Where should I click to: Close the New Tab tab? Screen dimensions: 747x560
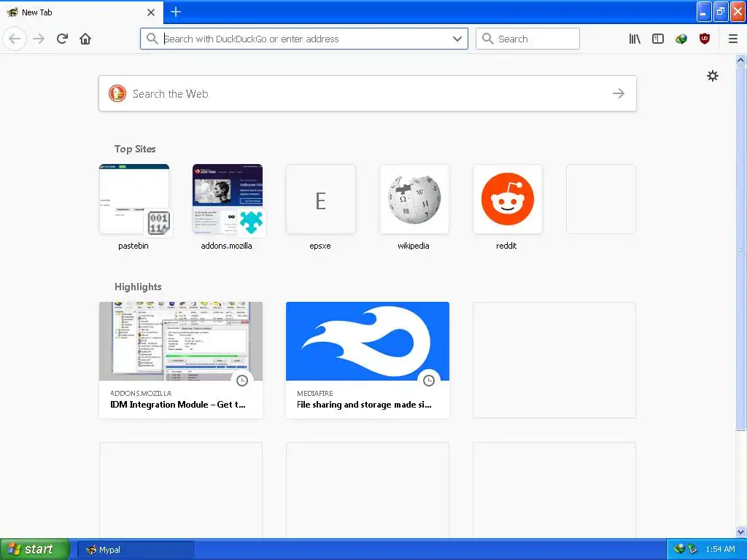151,12
